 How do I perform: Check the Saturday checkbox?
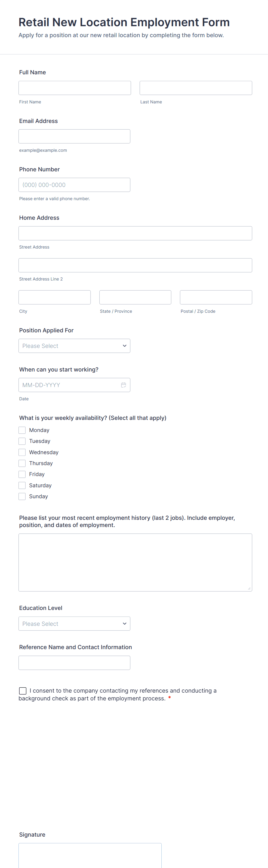pos(22,485)
